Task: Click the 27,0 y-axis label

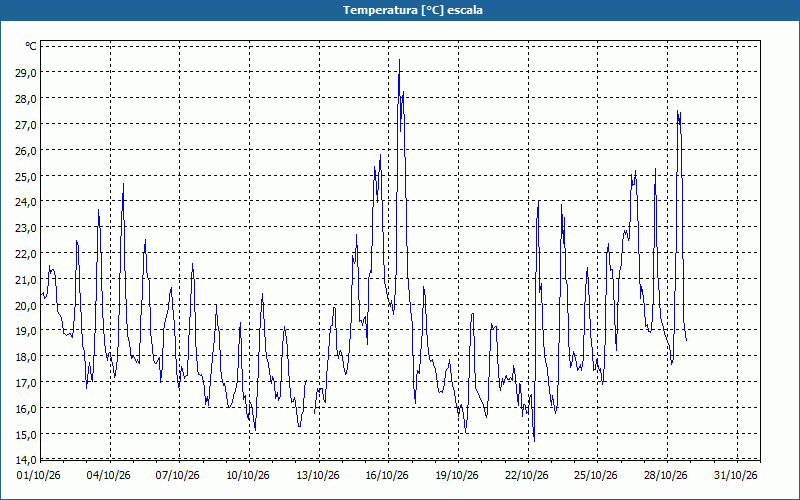Action: [26, 124]
